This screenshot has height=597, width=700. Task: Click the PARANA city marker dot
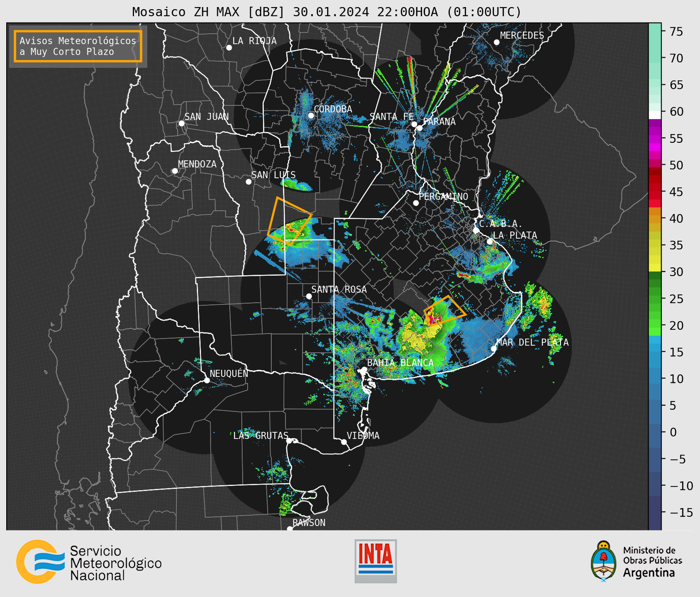pyautogui.click(x=420, y=128)
